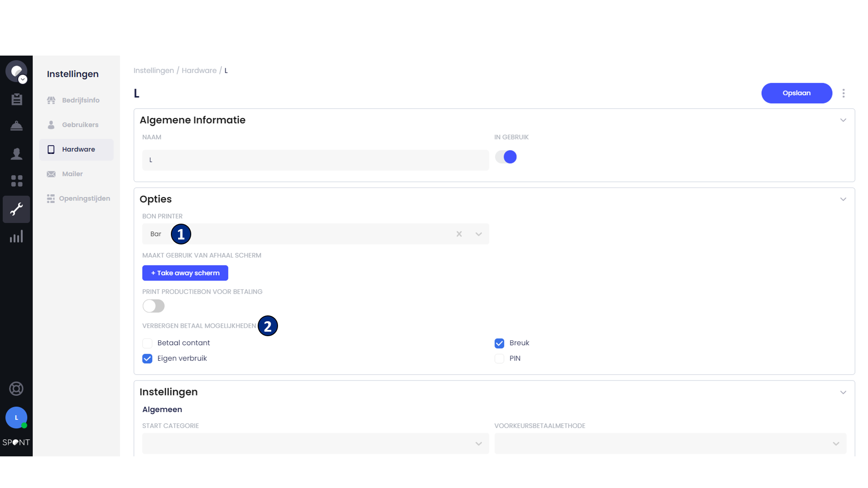Open the four-squares grid icon
This screenshot has width=868, height=488.
[x=17, y=181]
